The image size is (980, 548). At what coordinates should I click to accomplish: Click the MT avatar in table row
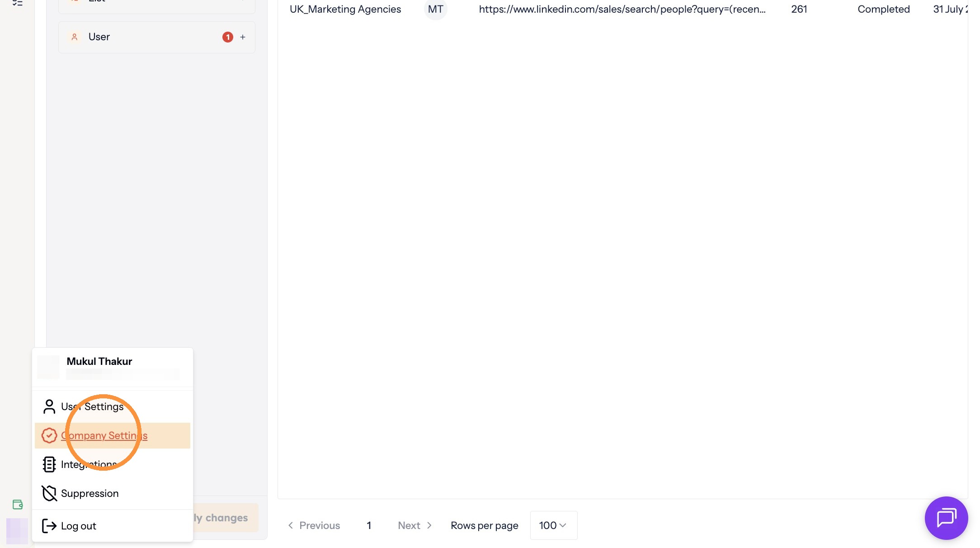click(x=436, y=9)
